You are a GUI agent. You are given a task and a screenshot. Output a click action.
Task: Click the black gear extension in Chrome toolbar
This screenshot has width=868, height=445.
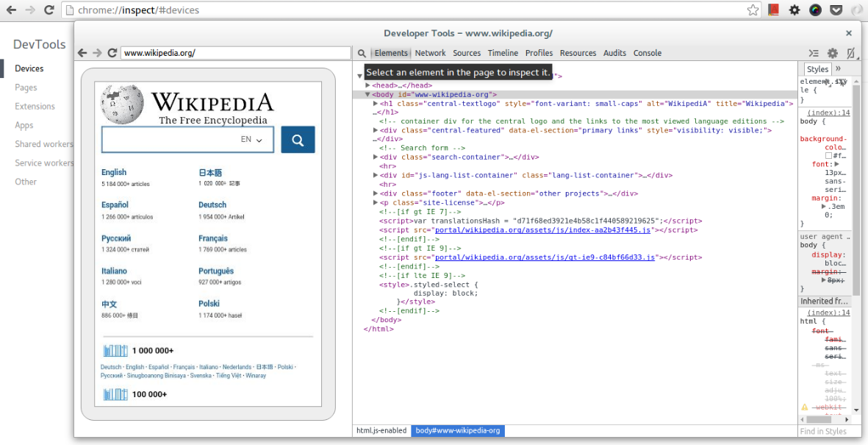point(795,10)
